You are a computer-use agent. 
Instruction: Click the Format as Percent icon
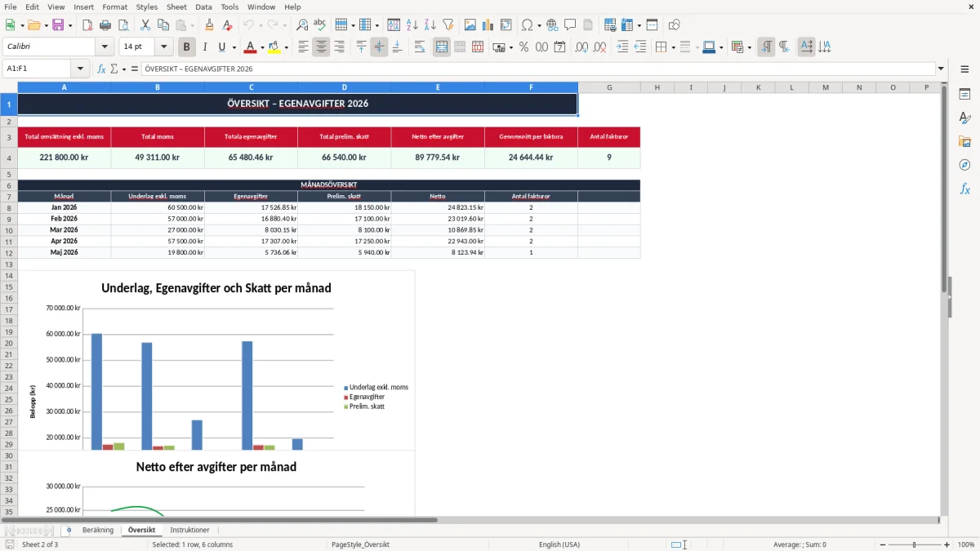point(523,47)
